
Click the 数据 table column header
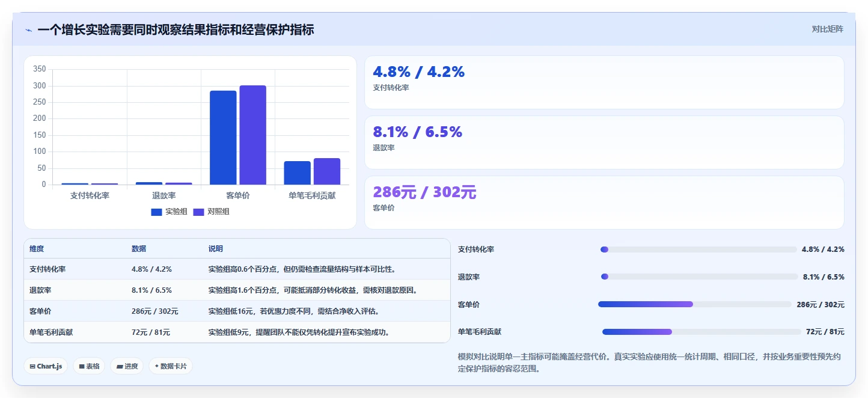click(x=139, y=249)
